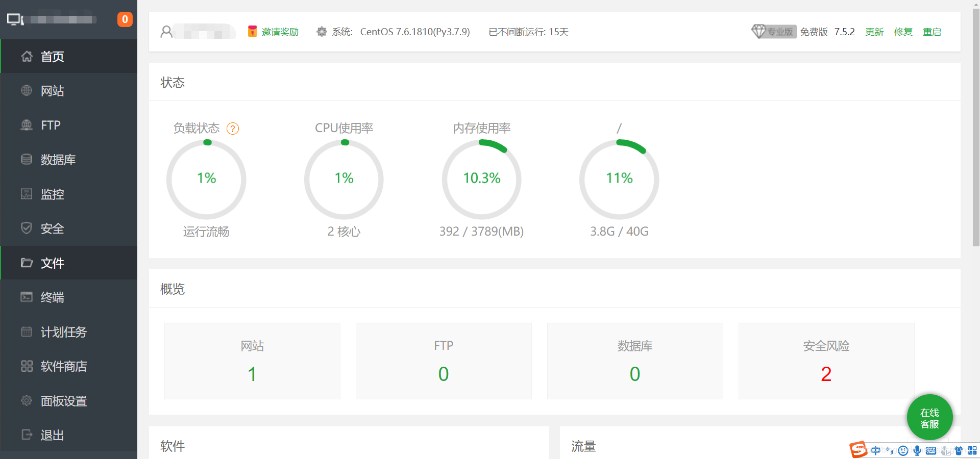Click the 重启 restart link
Screen dimensions: 980x459
tap(932, 32)
